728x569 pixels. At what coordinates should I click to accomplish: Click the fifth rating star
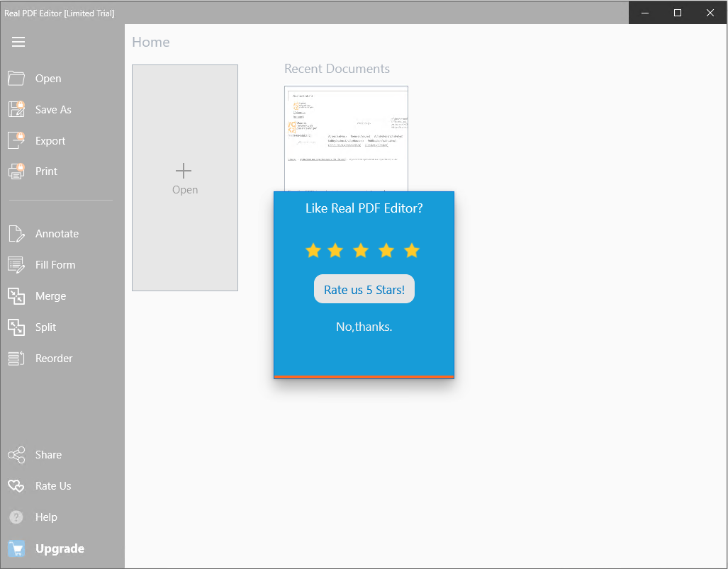[x=412, y=250]
